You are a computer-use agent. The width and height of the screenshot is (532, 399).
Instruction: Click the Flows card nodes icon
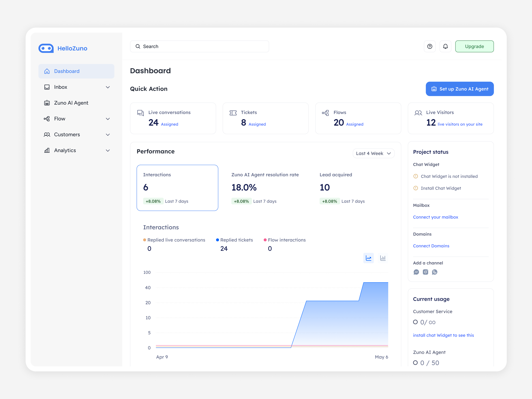click(x=325, y=113)
